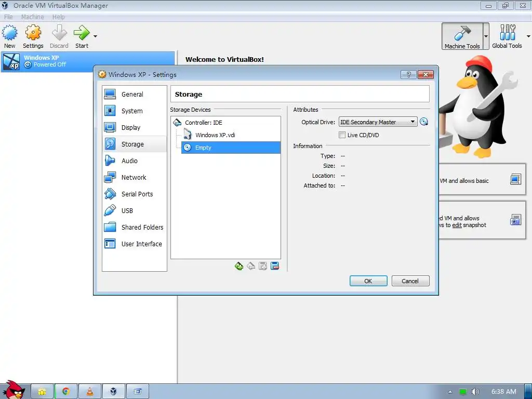Click the Details tool icon in welcome pane
The image size is (532, 399).
click(x=515, y=179)
